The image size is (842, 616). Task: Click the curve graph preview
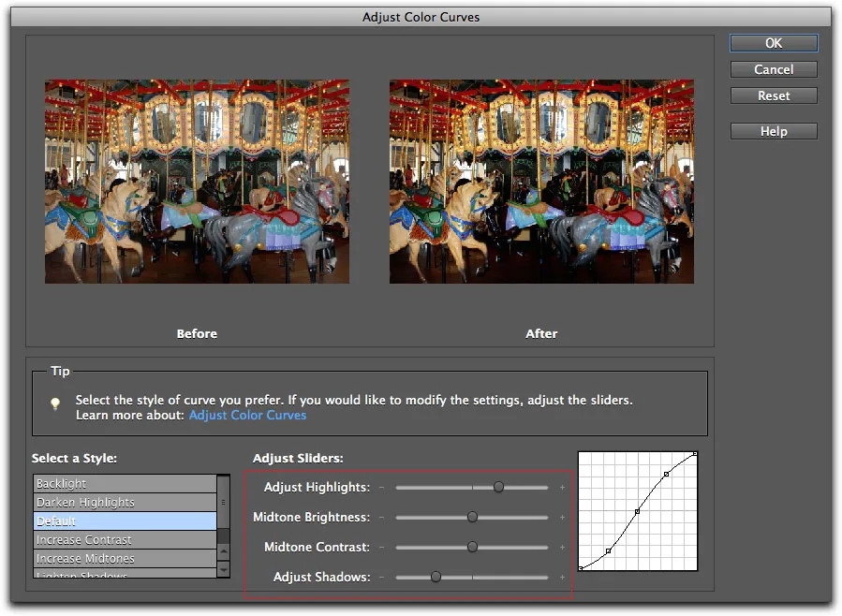tap(637, 513)
